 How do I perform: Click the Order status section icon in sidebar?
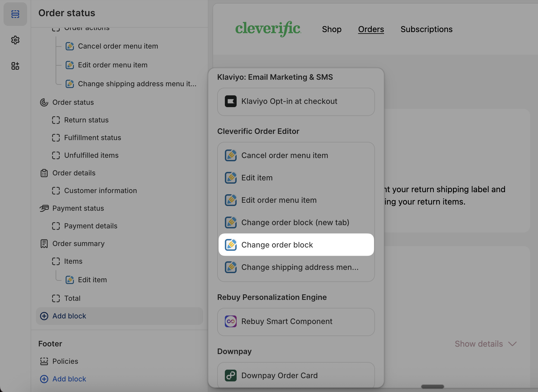coord(44,102)
